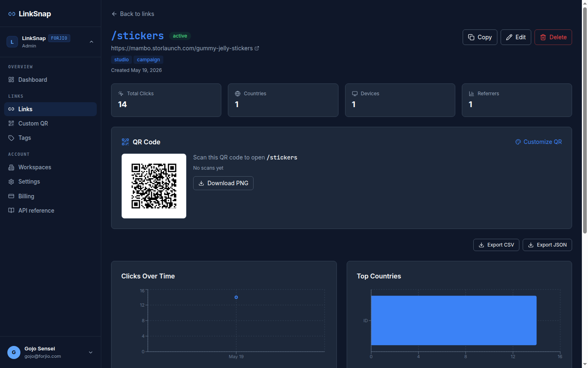Click the campaign tag
Screen dimensions: 588x368
pyautogui.click(x=148, y=60)
